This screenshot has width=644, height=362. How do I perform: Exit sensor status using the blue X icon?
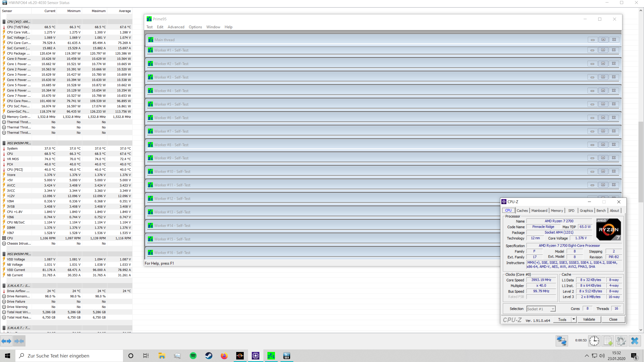point(635,341)
